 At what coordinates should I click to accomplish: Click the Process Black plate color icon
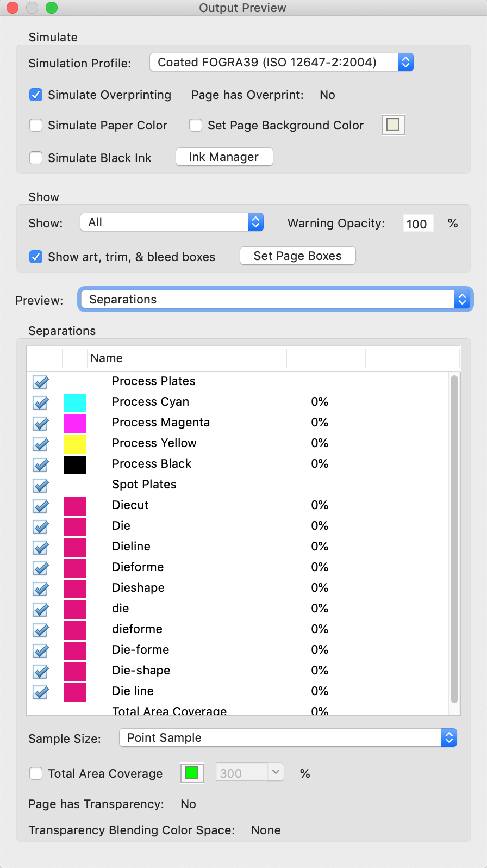point(75,464)
